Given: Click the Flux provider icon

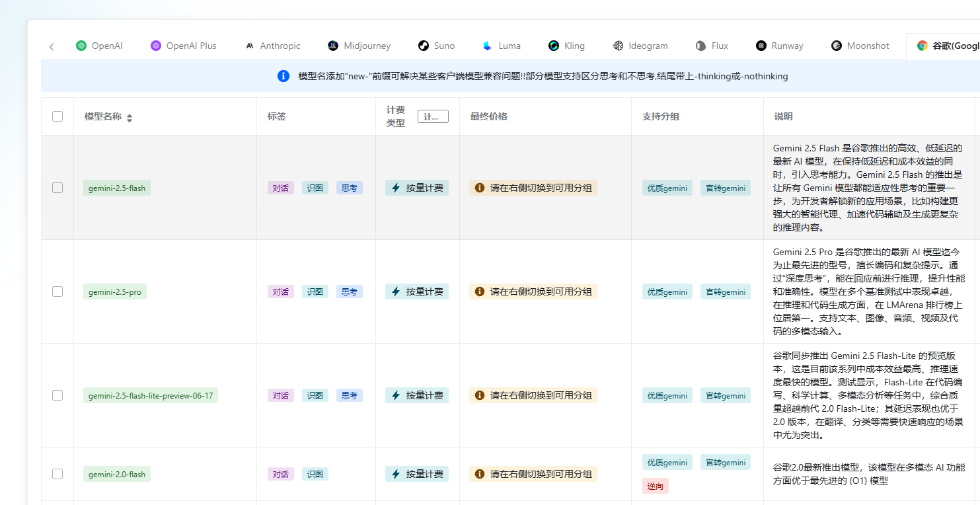Looking at the screenshot, I should tap(700, 46).
